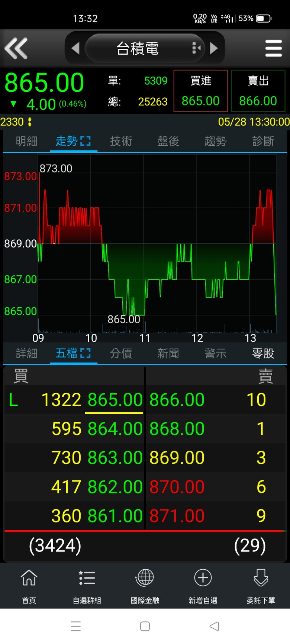290x644 pixels.
Task: Tap Android back triangle button
Action: coord(214,626)
